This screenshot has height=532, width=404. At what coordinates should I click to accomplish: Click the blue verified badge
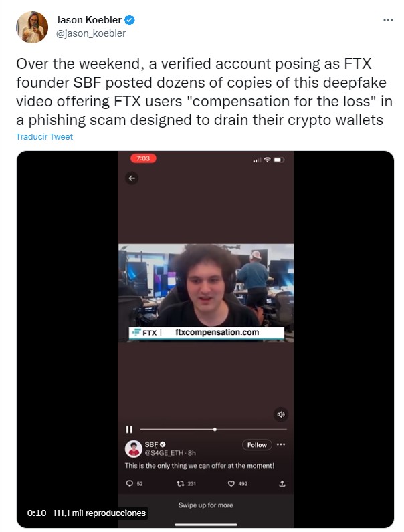click(x=129, y=20)
